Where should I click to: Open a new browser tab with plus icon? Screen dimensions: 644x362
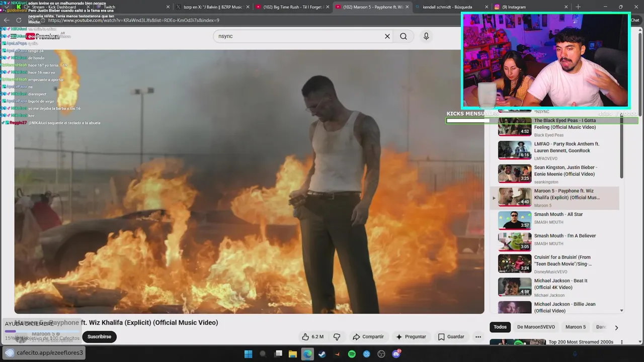[578, 7]
